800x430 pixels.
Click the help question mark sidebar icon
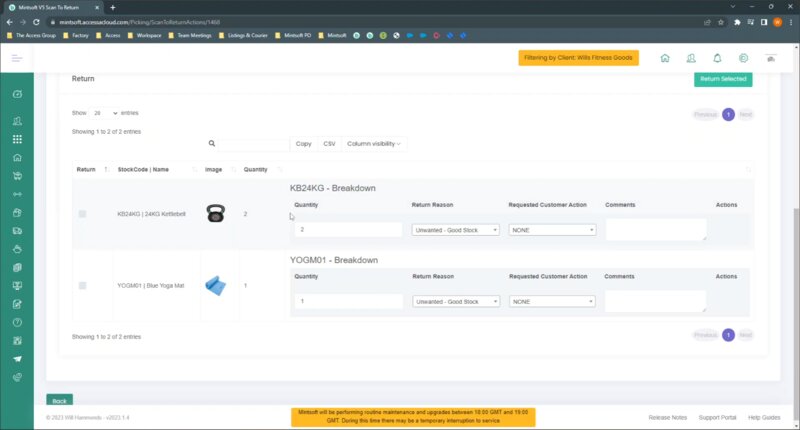pos(17,322)
